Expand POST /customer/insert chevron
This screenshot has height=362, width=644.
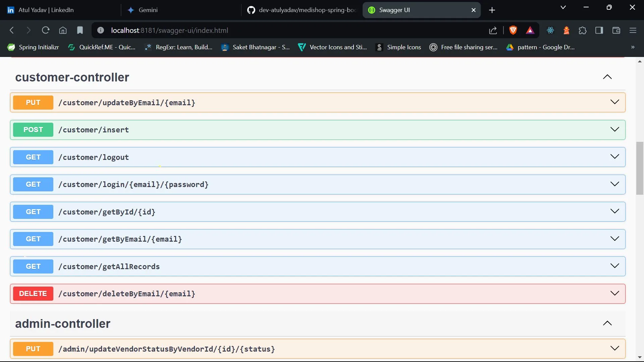(614, 129)
